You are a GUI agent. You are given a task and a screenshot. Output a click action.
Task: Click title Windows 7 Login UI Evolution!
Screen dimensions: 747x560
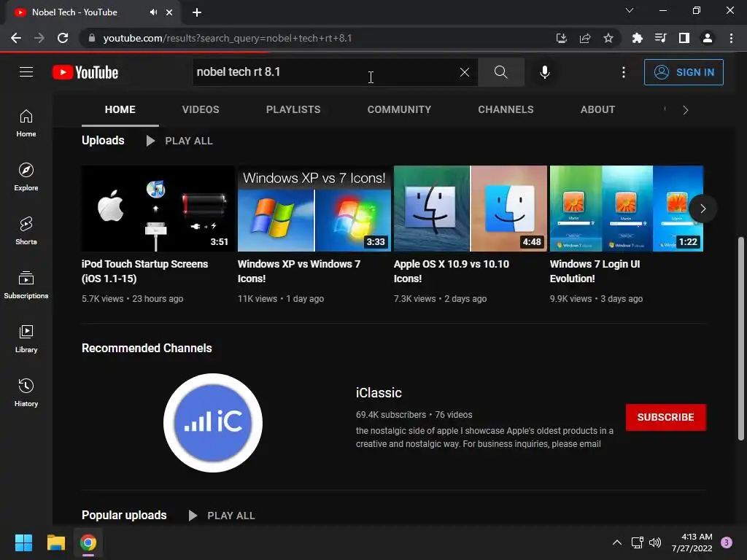(595, 271)
